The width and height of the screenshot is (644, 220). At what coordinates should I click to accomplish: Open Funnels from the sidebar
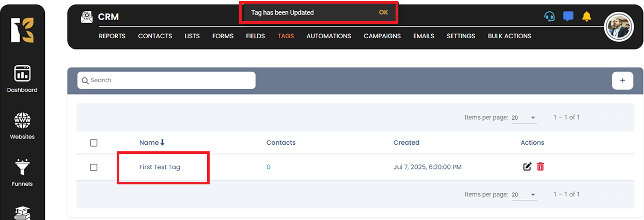click(22, 172)
